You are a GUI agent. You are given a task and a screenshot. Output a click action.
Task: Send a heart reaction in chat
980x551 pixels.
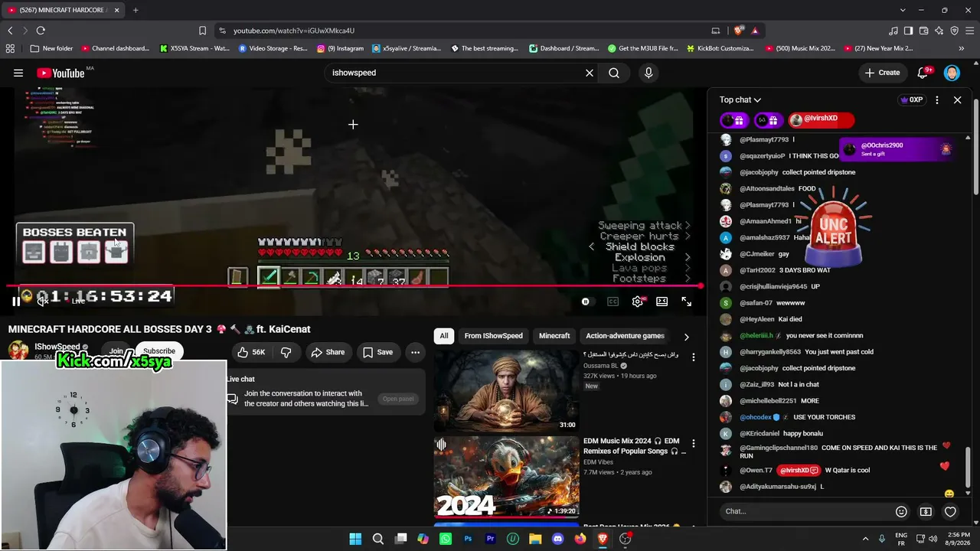pyautogui.click(x=950, y=511)
